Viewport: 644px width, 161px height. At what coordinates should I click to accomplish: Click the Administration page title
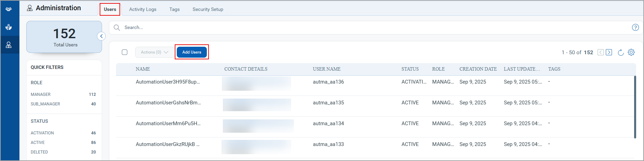coord(58,8)
